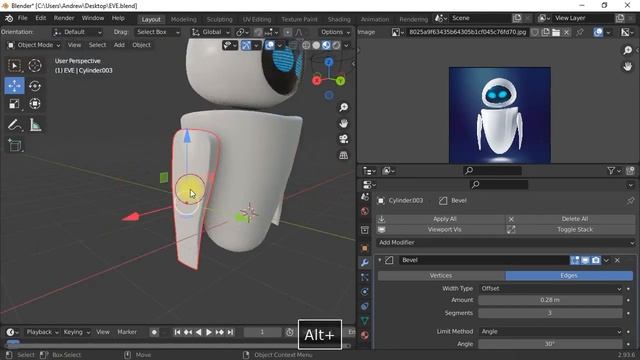The height and width of the screenshot is (360, 640).
Task: Switch to the Modeling workspace tab
Action: 184,19
